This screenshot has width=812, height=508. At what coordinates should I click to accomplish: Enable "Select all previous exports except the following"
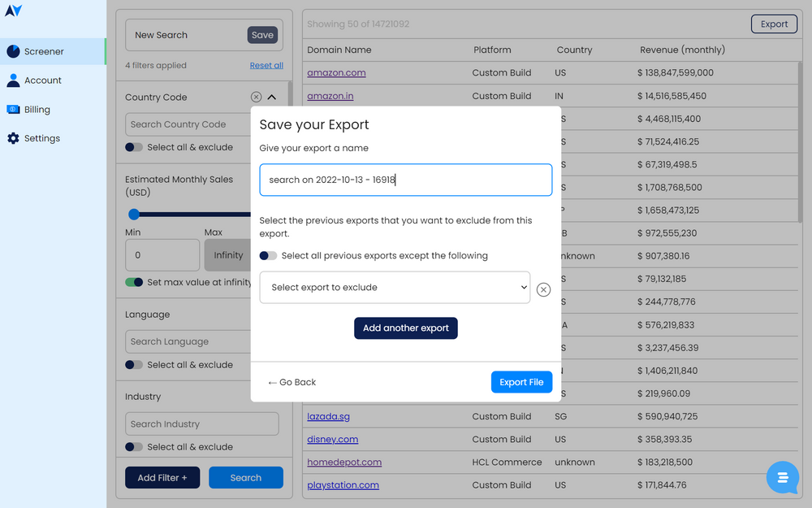point(266,255)
